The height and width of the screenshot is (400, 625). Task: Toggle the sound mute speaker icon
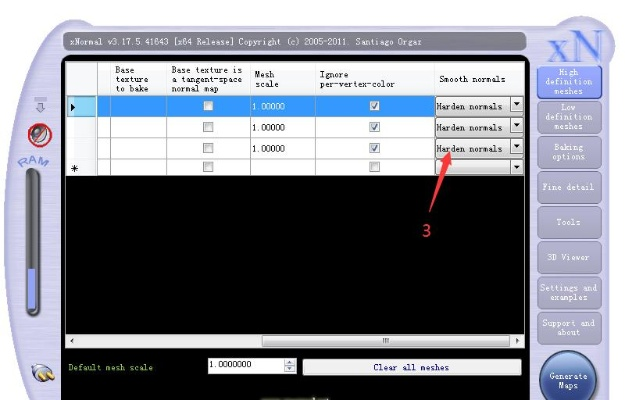coord(41,133)
